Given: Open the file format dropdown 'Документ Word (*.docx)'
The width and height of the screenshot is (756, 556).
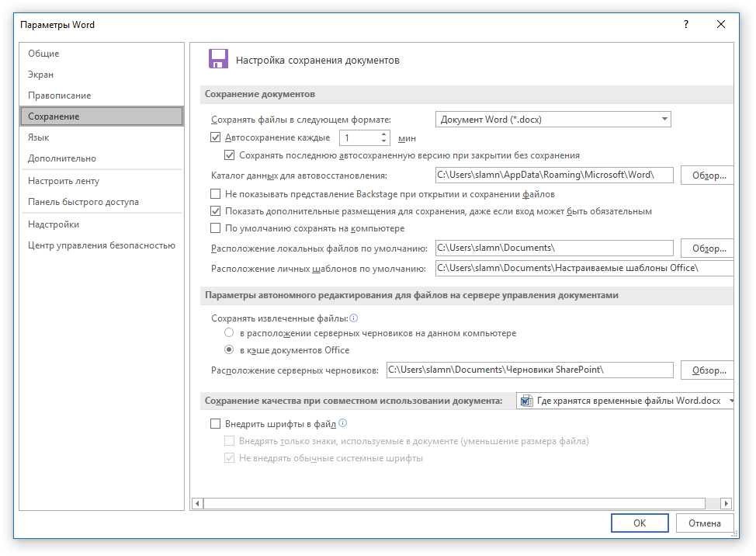Looking at the screenshot, I should pyautogui.click(x=553, y=120).
